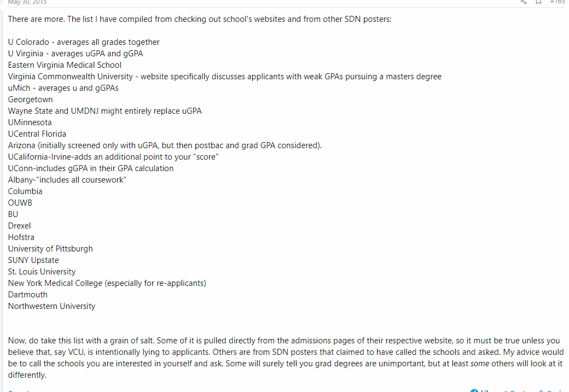
Task: Click the 'New York Medical College' line
Action: (107, 283)
